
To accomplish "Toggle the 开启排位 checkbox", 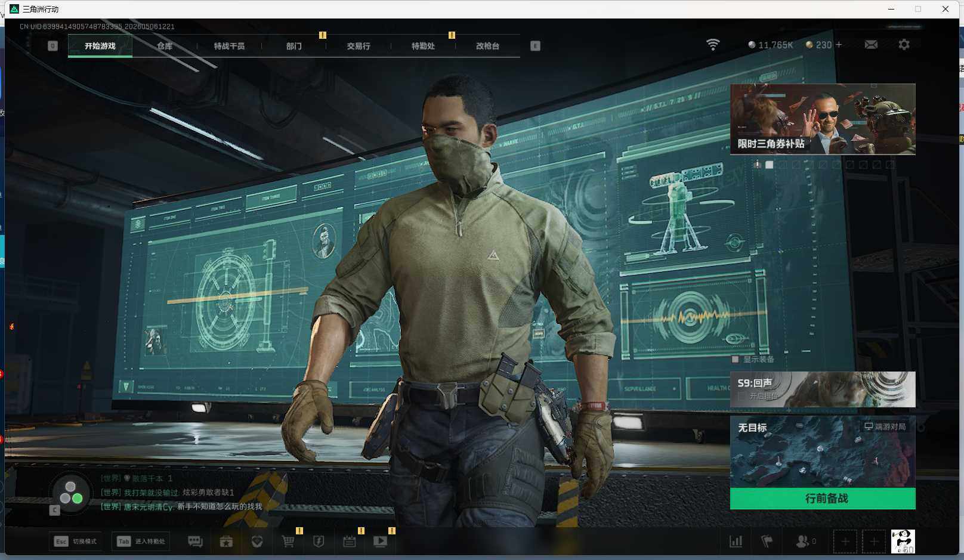I will [741, 396].
